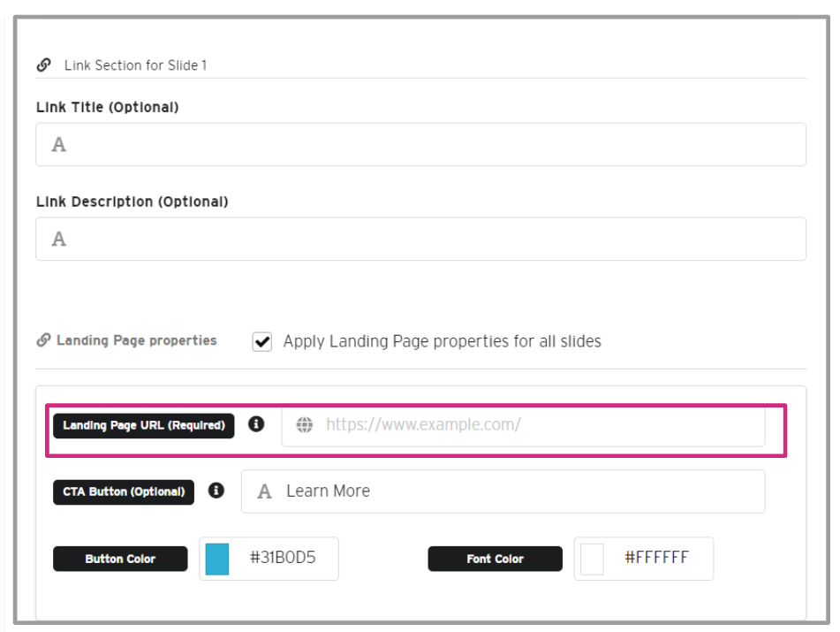
Task: Open the white Font Color swatch
Action: [592, 560]
